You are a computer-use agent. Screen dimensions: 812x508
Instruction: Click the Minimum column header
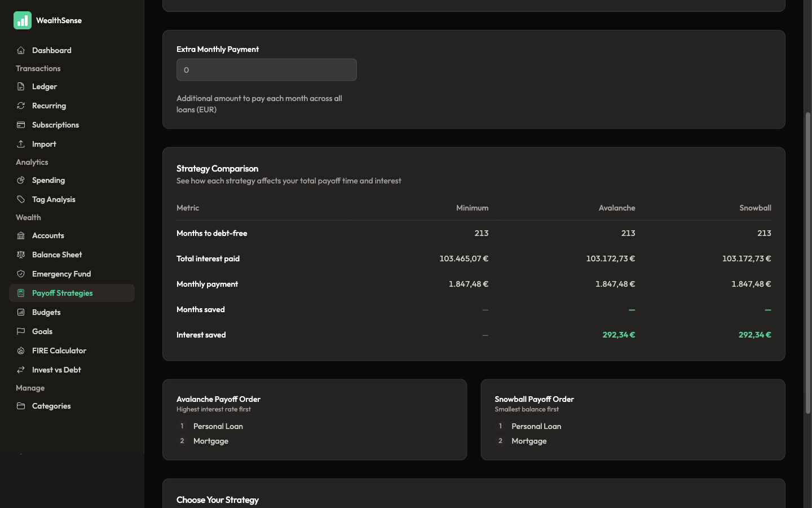[472, 208]
